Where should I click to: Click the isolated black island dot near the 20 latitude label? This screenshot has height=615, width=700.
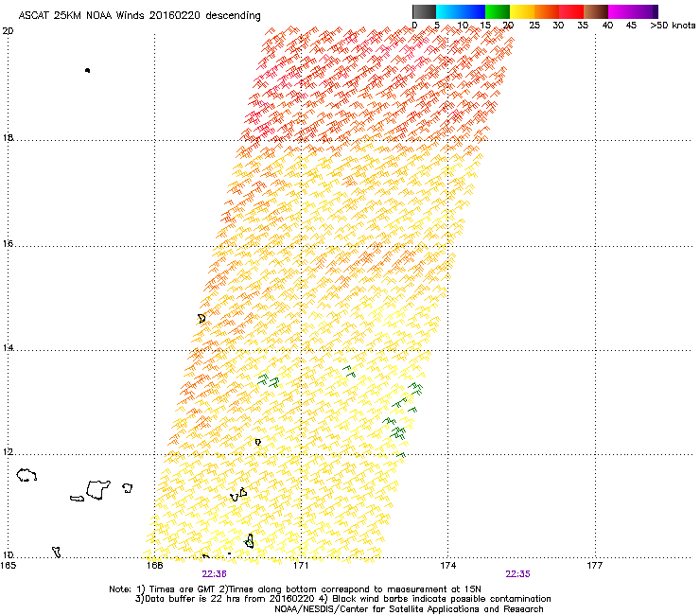pos(87,70)
